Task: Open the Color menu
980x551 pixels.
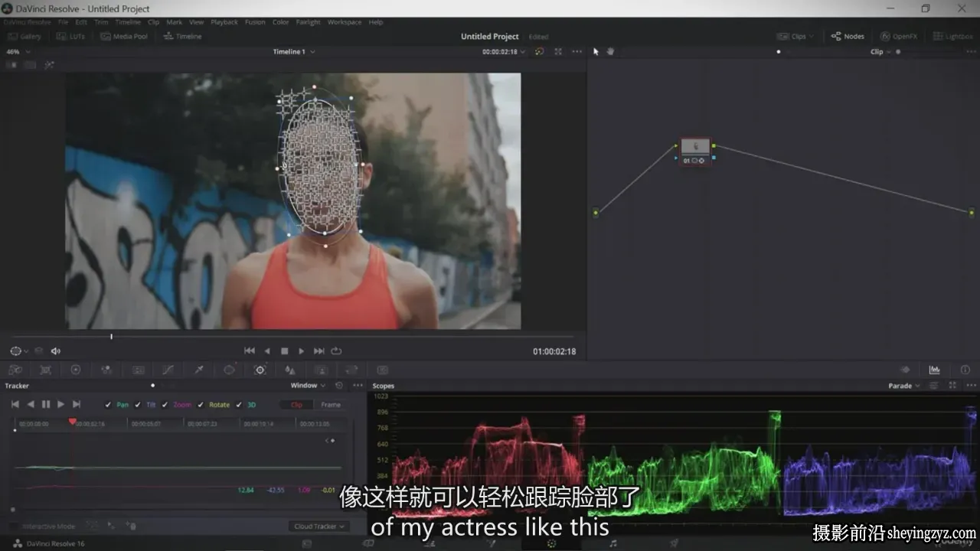Action: click(x=281, y=22)
